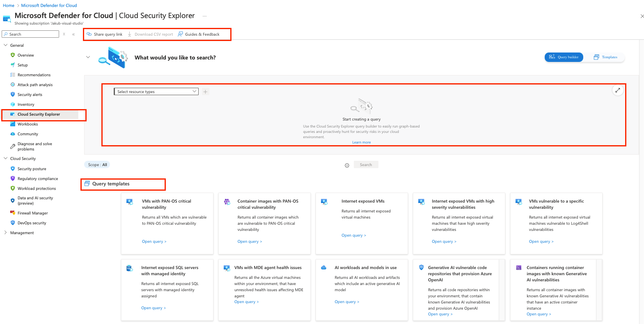Open query for VMs vulnerable to a specific vulnerability
Viewport: 644px width, 324px height.
[541, 242]
